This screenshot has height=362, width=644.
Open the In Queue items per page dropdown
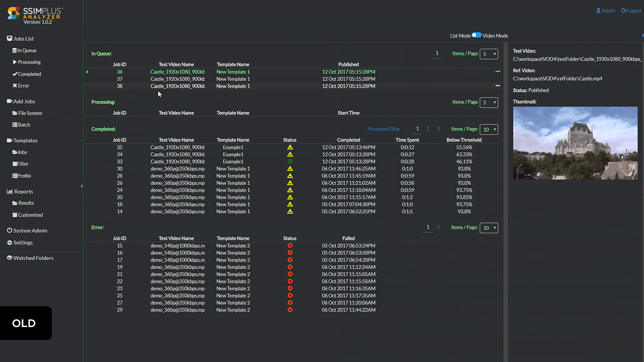(x=488, y=54)
